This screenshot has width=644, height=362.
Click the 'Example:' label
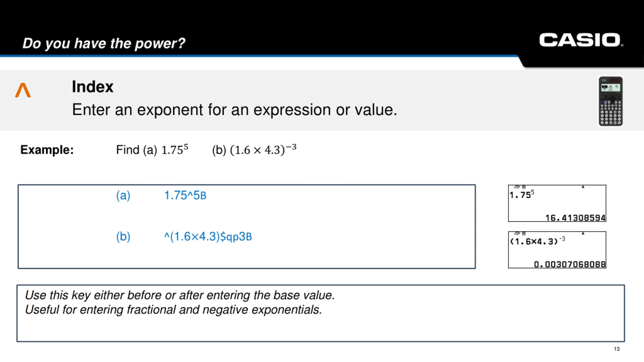click(47, 150)
